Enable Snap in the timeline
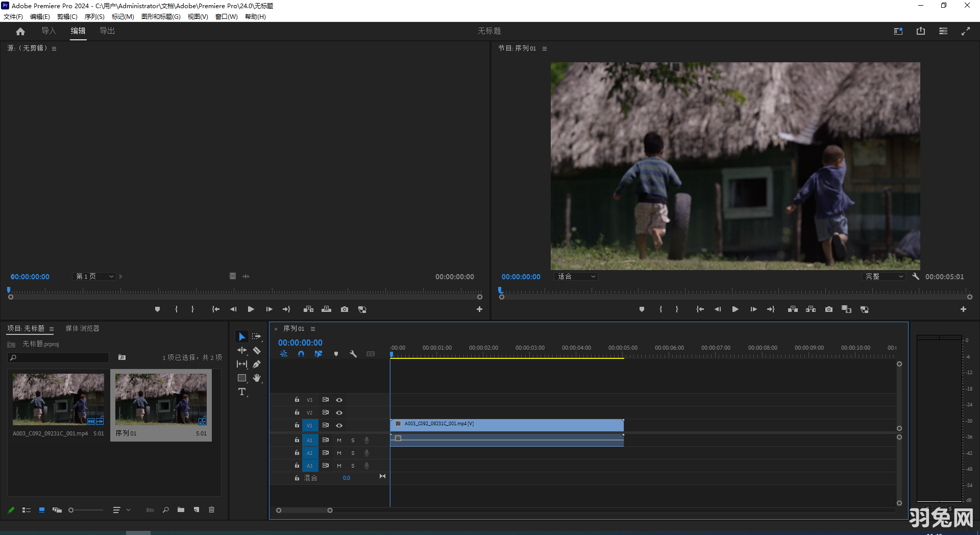The width and height of the screenshot is (980, 535). coord(301,353)
